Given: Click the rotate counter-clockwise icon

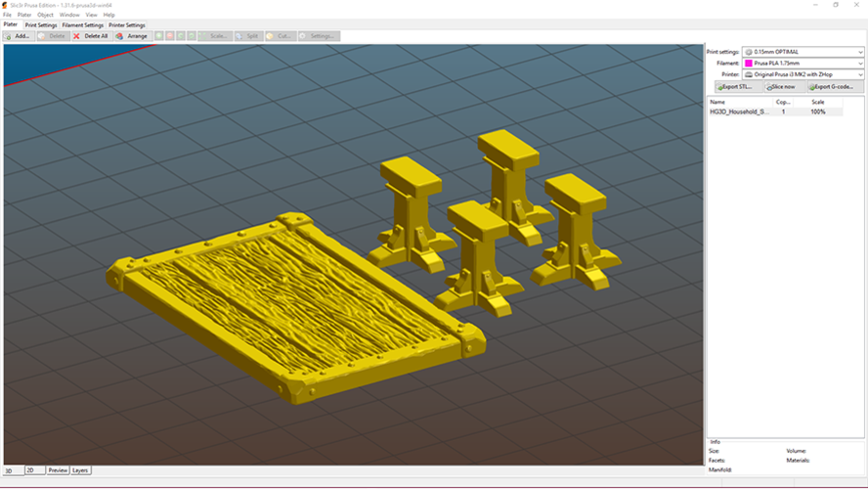Looking at the screenshot, I should [x=181, y=36].
